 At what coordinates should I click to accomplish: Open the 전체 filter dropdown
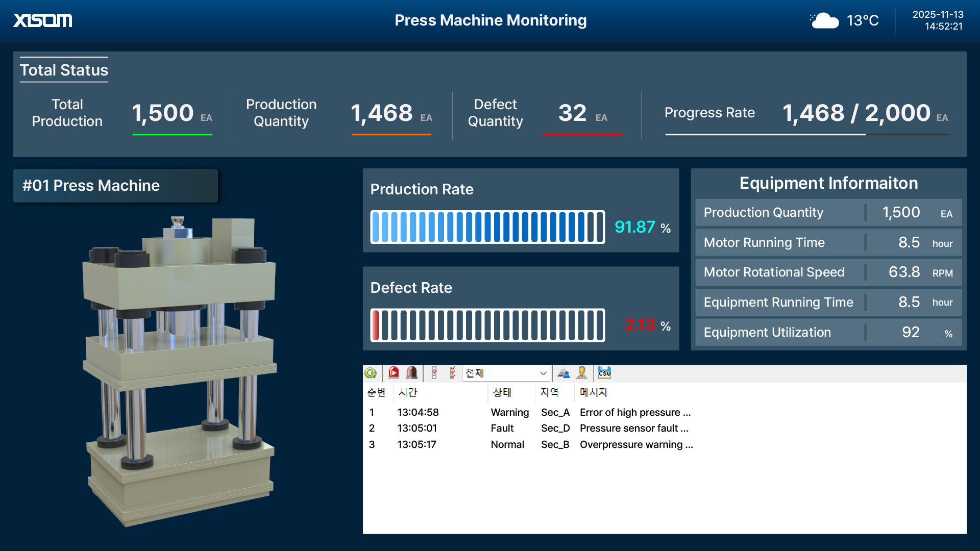click(543, 373)
